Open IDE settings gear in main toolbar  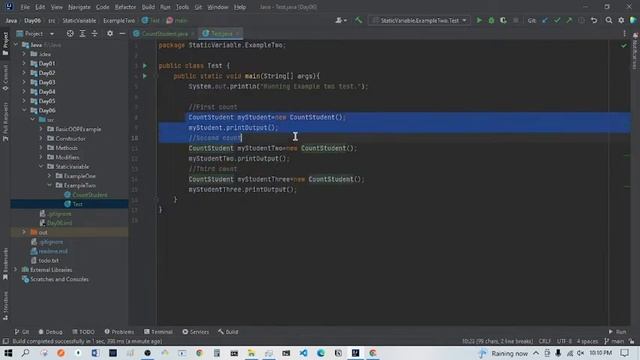tap(621, 20)
